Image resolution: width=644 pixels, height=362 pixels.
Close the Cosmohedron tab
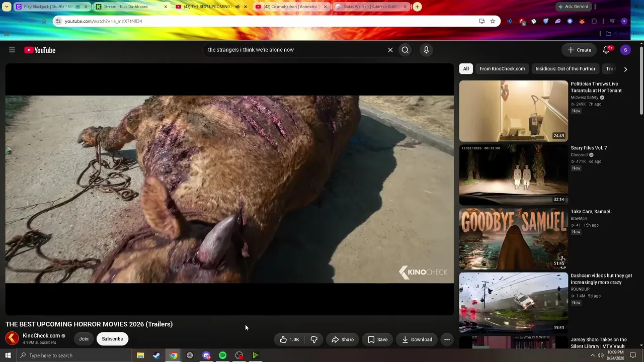click(325, 7)
